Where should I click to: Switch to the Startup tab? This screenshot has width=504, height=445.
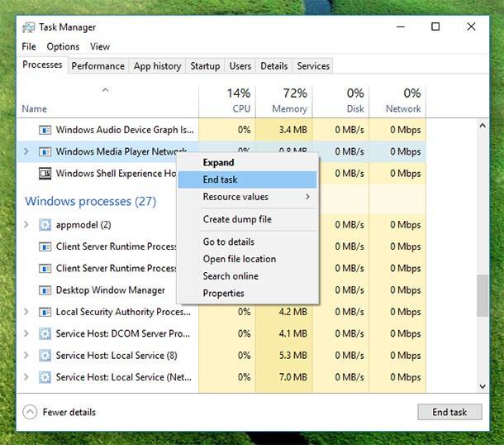(205, 66)
